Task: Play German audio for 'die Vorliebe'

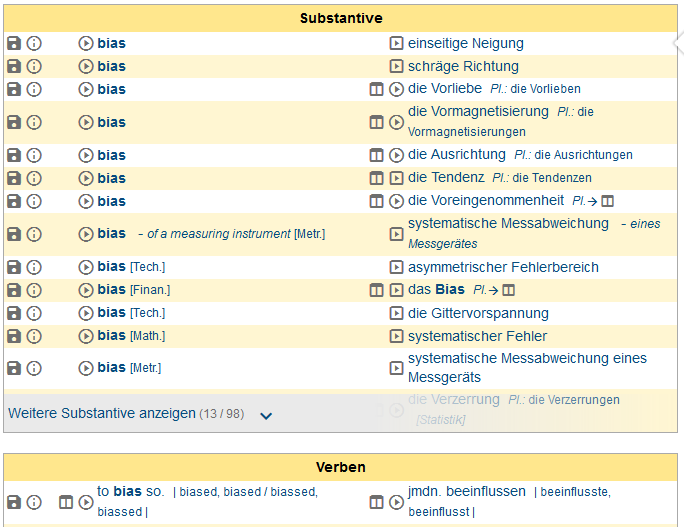Action: (396, 89)
